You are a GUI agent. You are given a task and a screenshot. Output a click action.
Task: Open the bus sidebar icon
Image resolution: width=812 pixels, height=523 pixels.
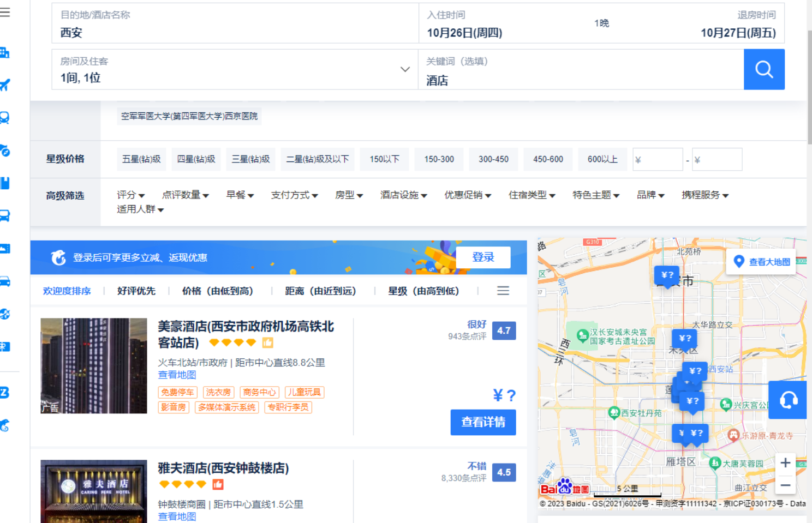point(5,216)
